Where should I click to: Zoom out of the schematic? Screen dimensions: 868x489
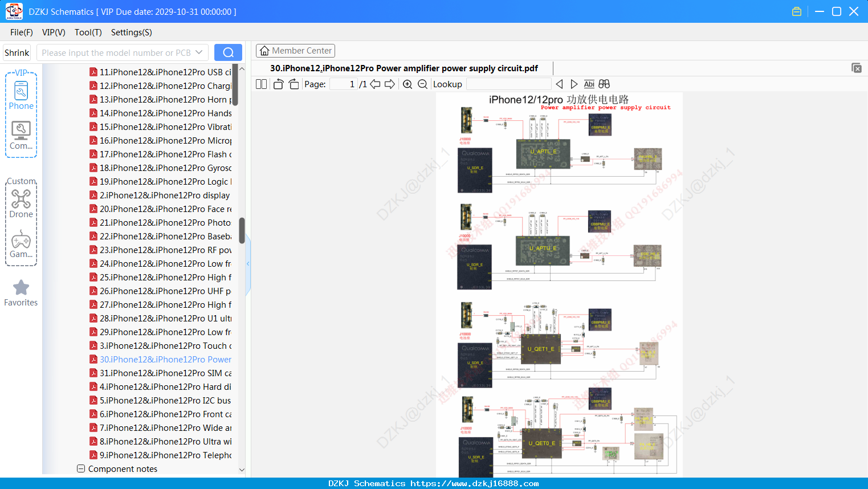pyautogui.click(x=422, y=84)
